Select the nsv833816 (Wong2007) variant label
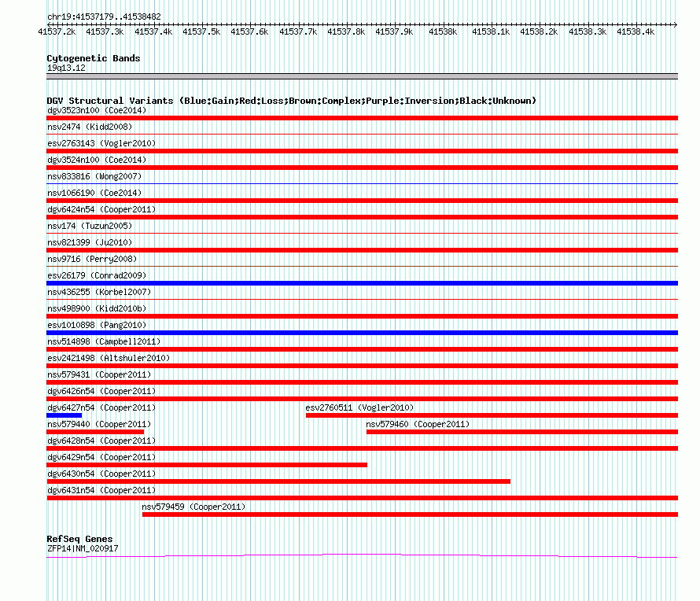Screen dimensions: 700x601 (94, 176)
